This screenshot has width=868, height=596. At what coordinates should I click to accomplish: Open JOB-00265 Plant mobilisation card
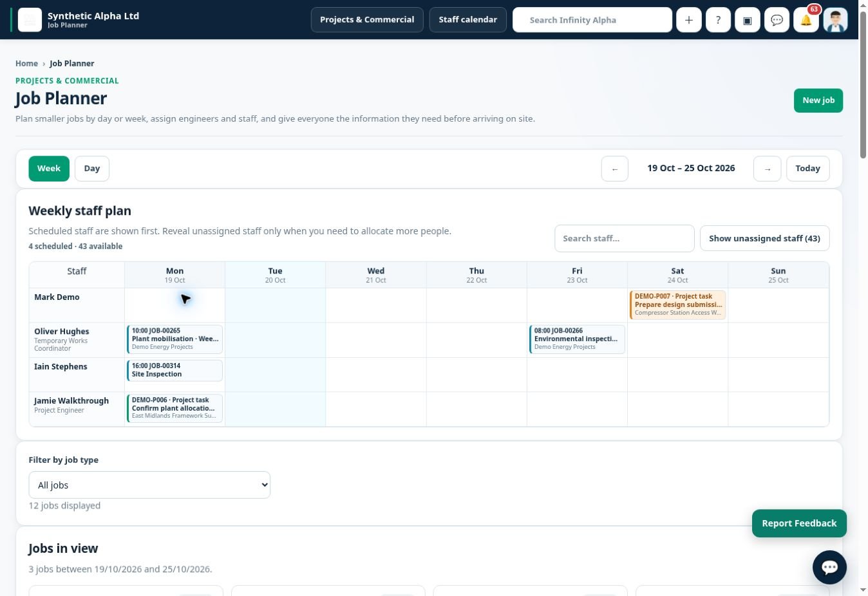click(x=175, y=339)
